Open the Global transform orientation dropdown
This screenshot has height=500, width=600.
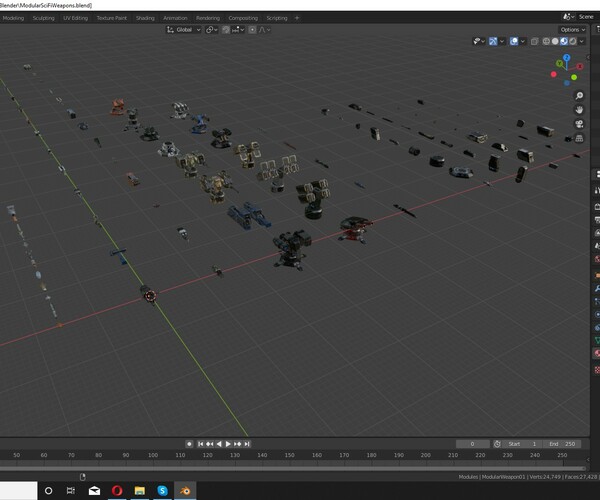click(183, 30)
